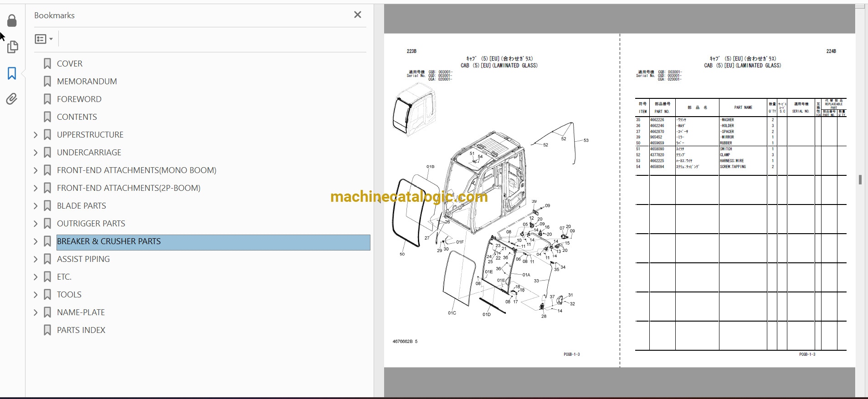
Task: Open the Attachments paperclip icon
Action: tap(12, 99)
